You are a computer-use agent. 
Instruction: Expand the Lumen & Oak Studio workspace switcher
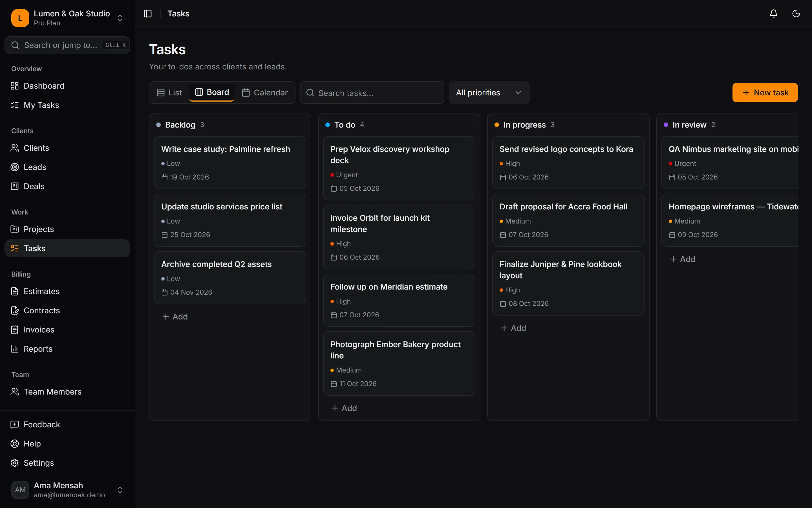(67, 18)
